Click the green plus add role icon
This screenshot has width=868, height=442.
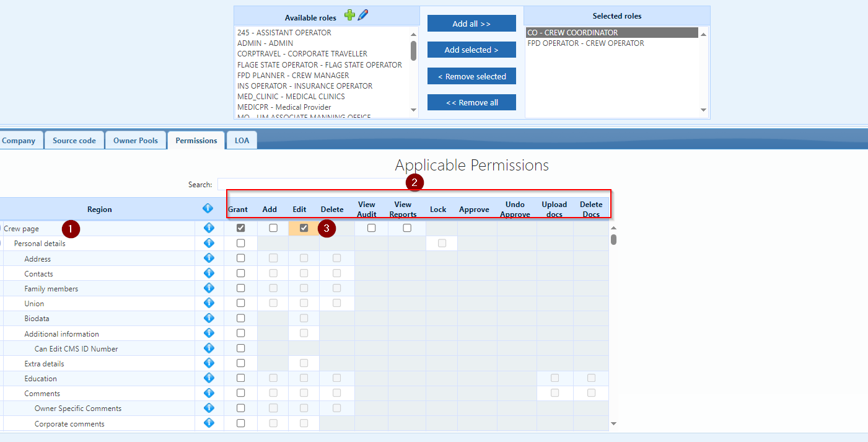coord(350,15)
